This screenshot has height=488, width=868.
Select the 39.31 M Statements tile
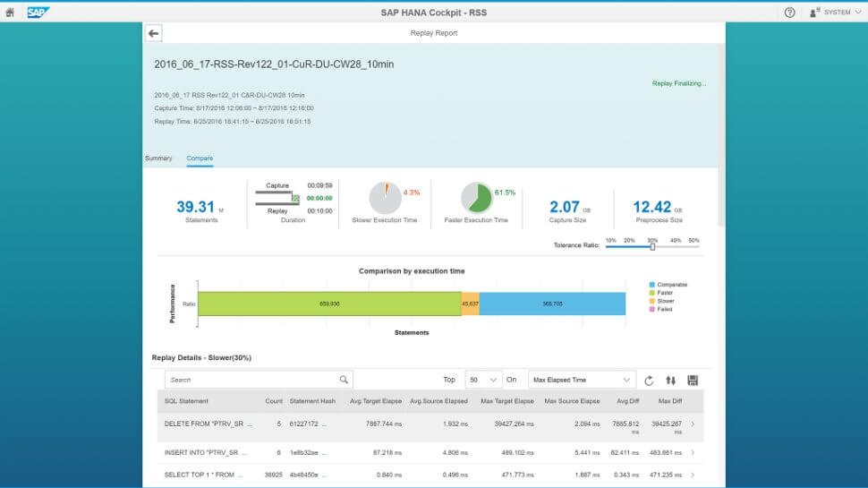[201, 210]
